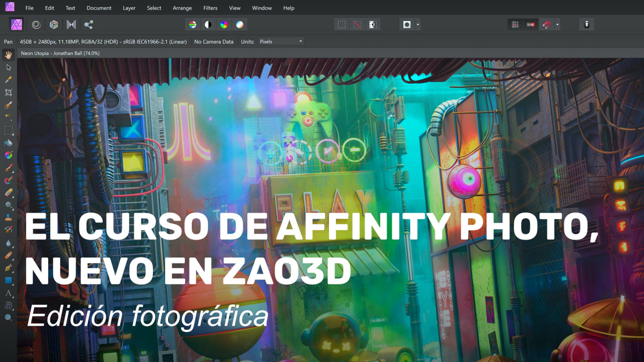Choose the Text tool

[x=8, y=293]
